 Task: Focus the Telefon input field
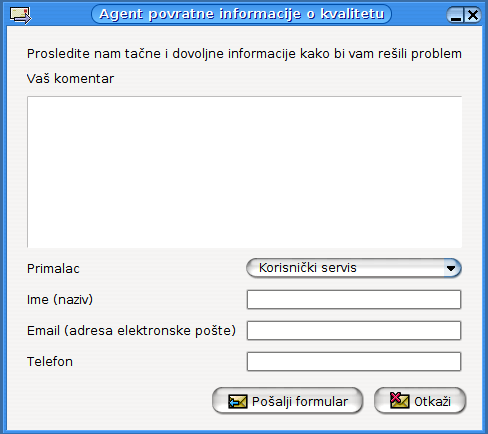354,361
